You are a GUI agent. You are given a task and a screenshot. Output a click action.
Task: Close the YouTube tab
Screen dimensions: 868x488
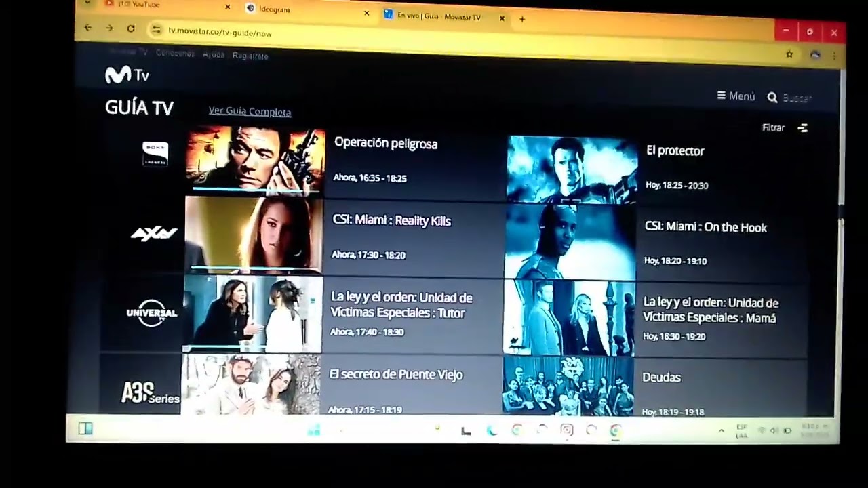(x=227, y=7)
